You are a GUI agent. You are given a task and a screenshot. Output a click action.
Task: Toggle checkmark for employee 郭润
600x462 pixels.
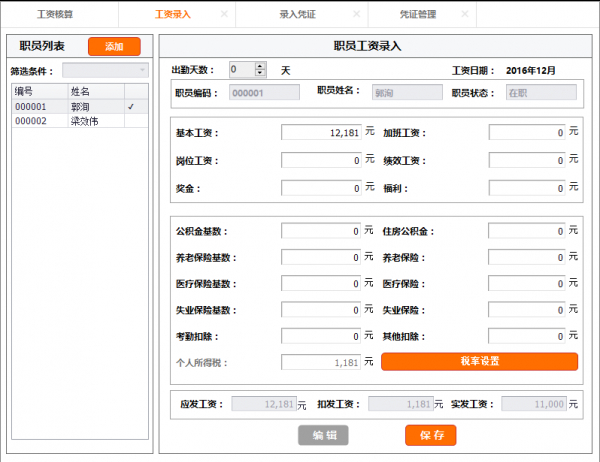tap(130, 106)
